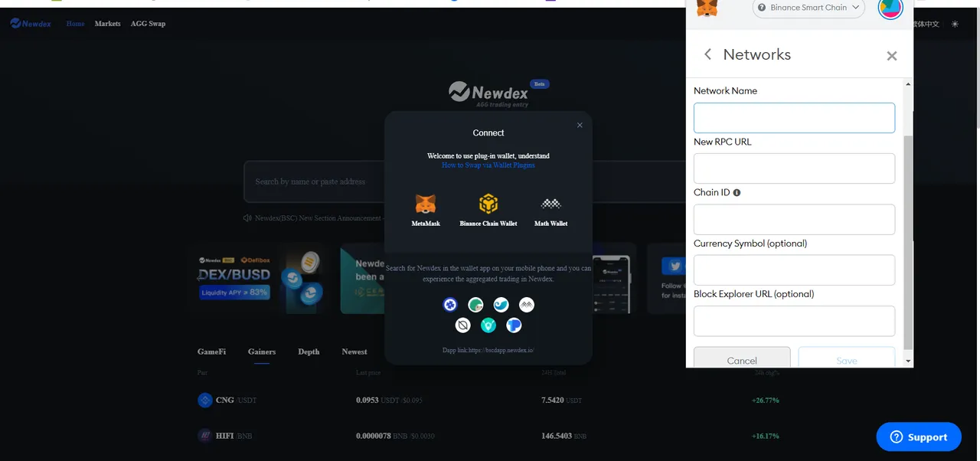Click the Last price column header
Screen dimensions: 980x461
click(368, 373)
